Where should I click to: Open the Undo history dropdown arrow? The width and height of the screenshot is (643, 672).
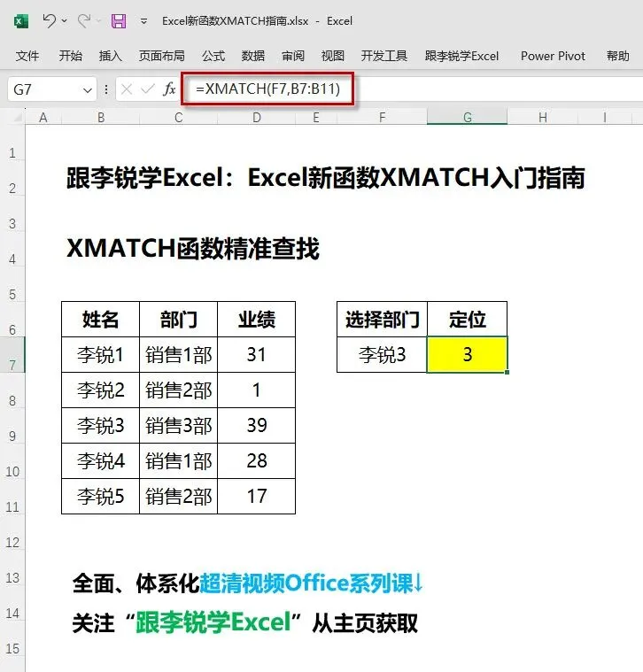coord(65,20)
